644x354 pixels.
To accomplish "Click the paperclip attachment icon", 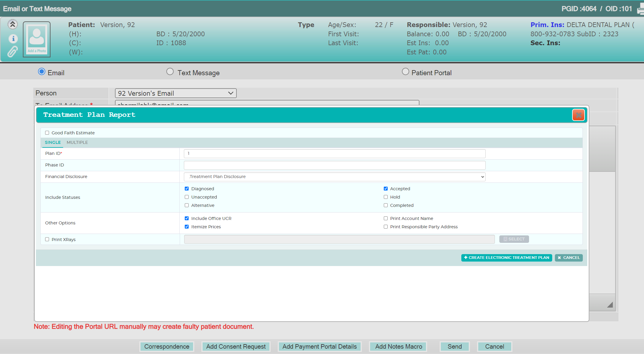I will [x=12, y=52].
